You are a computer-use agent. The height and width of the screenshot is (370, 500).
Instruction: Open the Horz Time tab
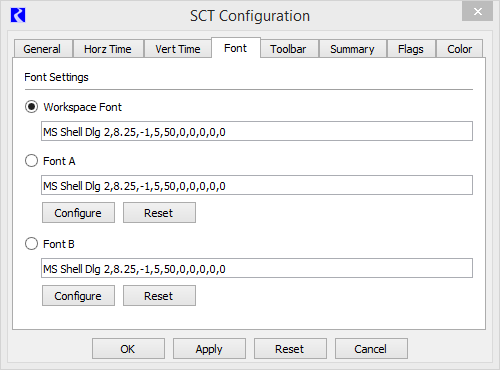(108, 49)
